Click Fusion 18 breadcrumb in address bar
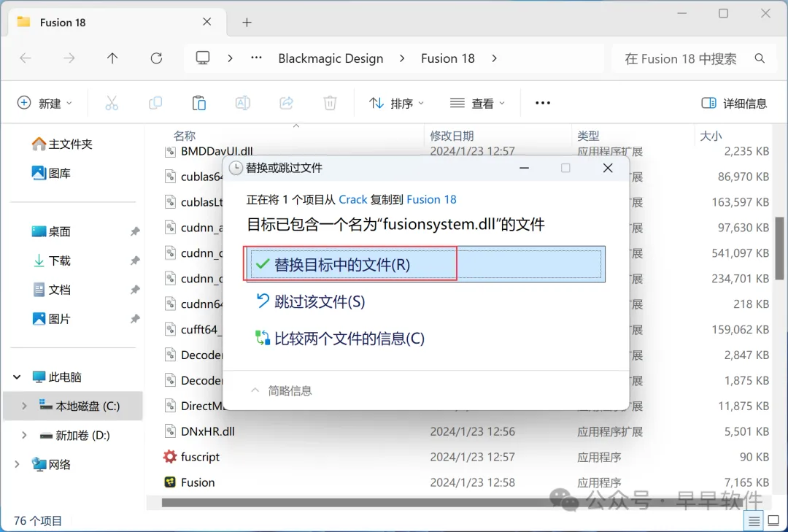 pyautogui.click(x=448, y=58)
